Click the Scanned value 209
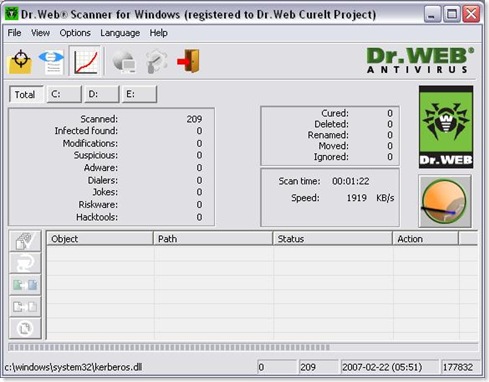This screenshot has width=489, height=382. point(194,119)
